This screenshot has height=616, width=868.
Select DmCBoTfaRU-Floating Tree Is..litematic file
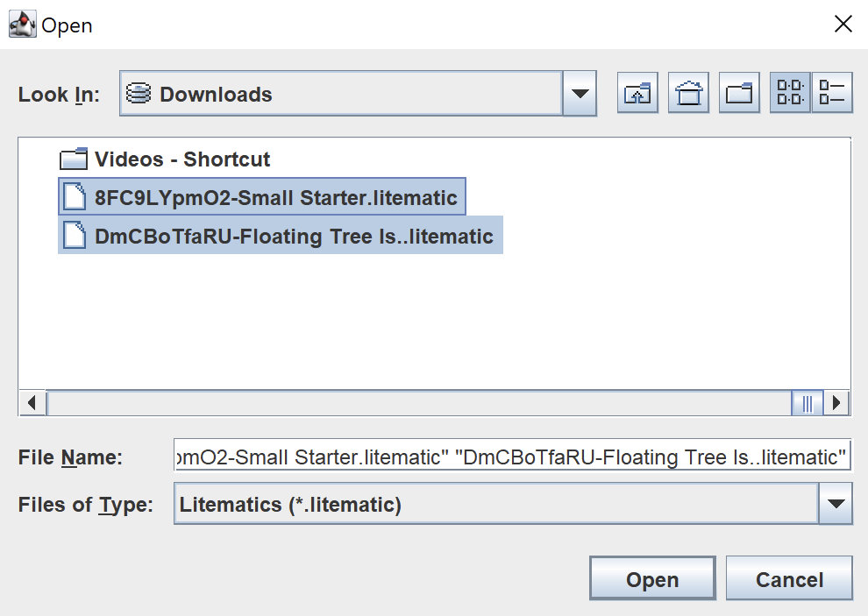point(294,237)
